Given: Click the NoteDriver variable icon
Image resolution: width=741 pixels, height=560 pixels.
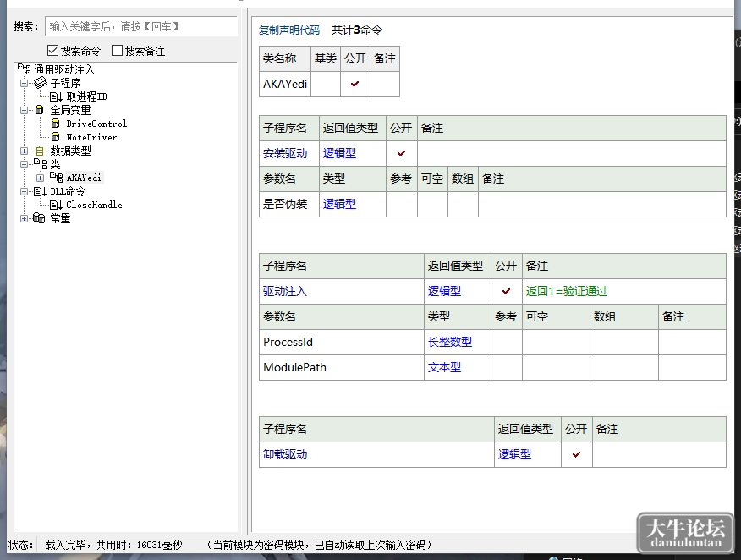Looking at the screenshot, I should coord(55,137).
